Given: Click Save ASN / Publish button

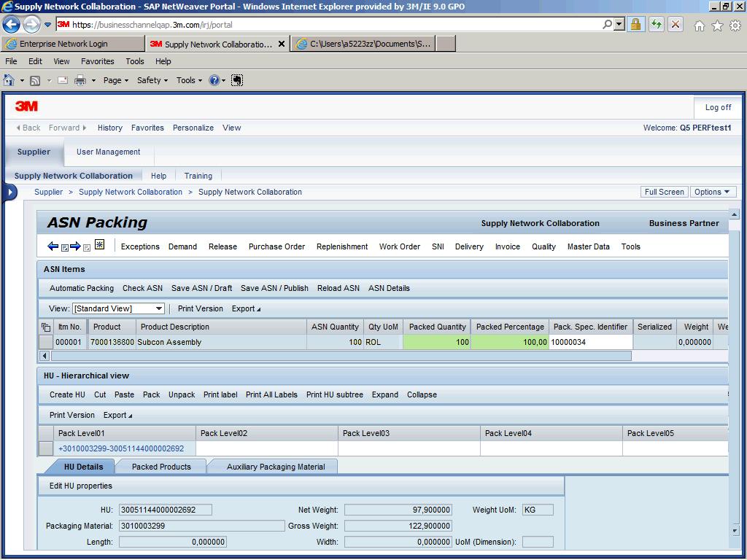Looking at the screenshot, I should (274, 288).
